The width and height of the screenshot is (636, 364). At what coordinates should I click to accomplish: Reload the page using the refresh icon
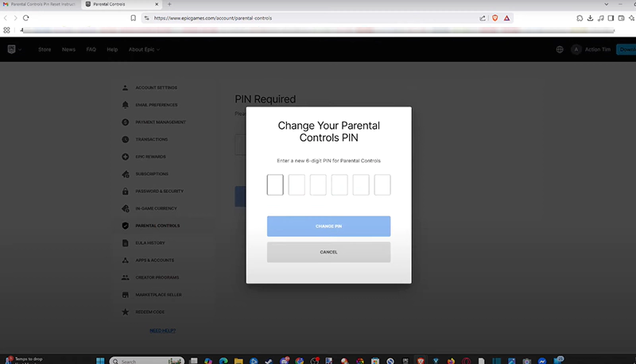point(25,17)
